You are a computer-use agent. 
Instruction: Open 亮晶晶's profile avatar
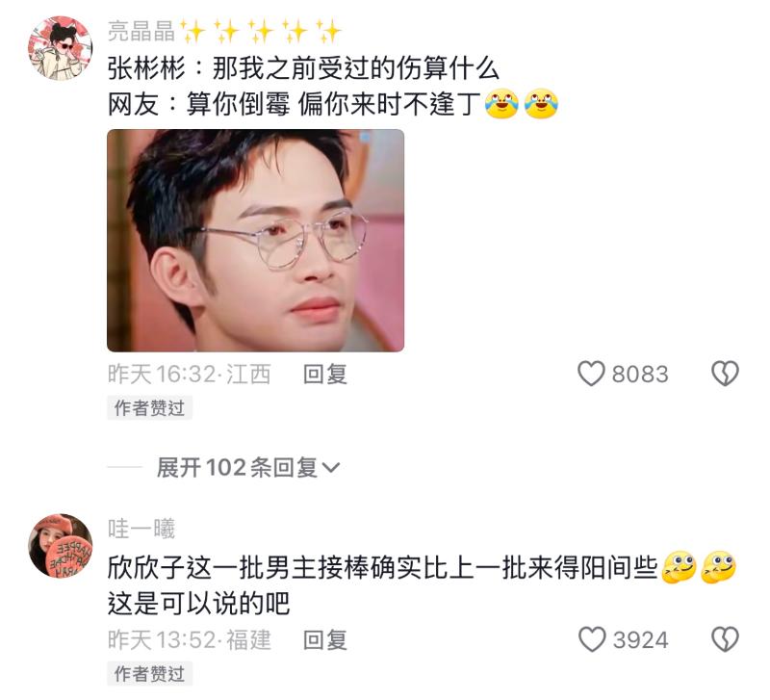coord(61,47)
